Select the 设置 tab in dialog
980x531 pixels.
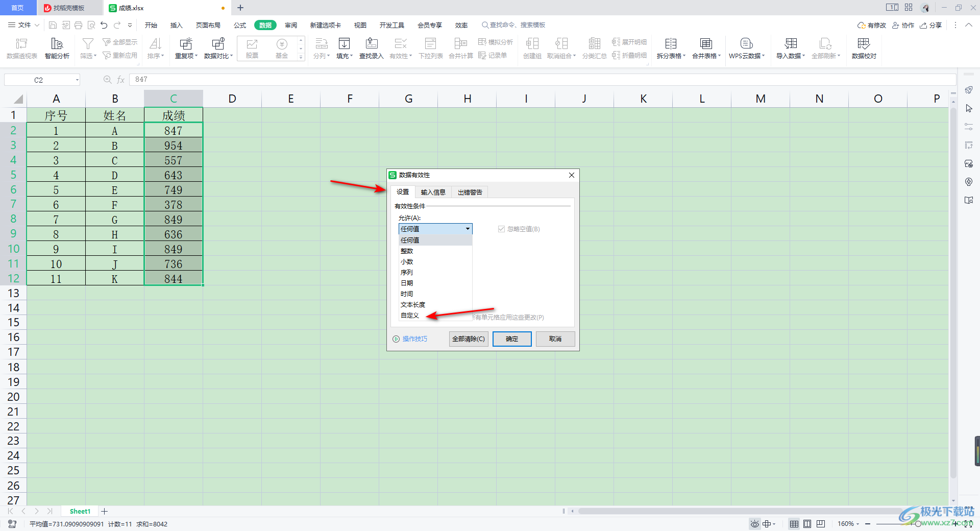pos(403,192)
